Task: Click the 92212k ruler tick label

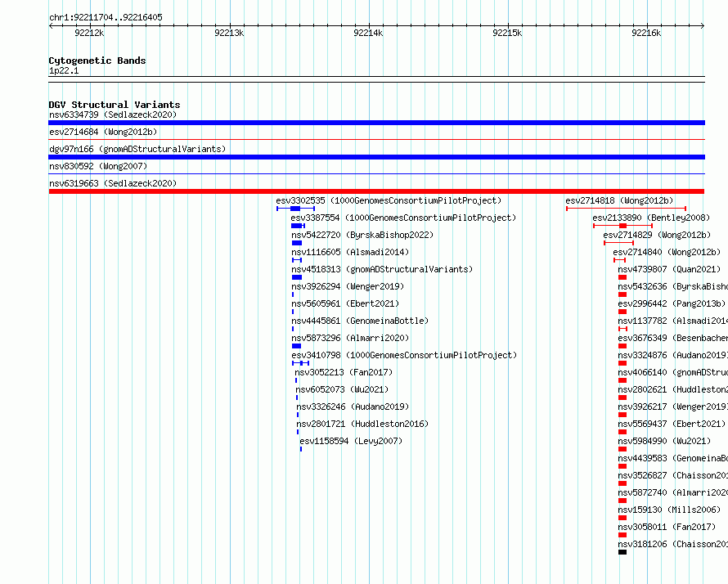Action: coord(89,33)
